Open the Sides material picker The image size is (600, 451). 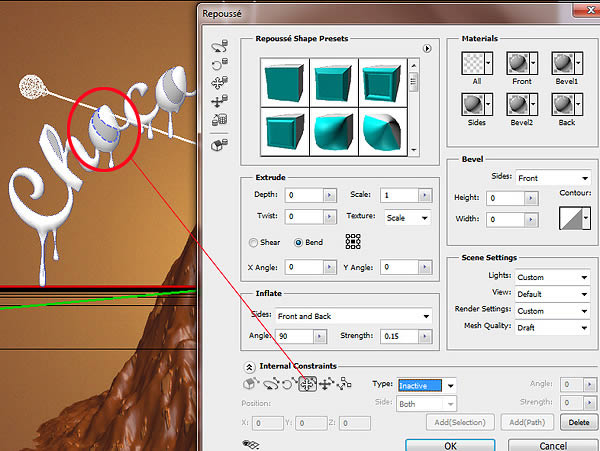477,104
